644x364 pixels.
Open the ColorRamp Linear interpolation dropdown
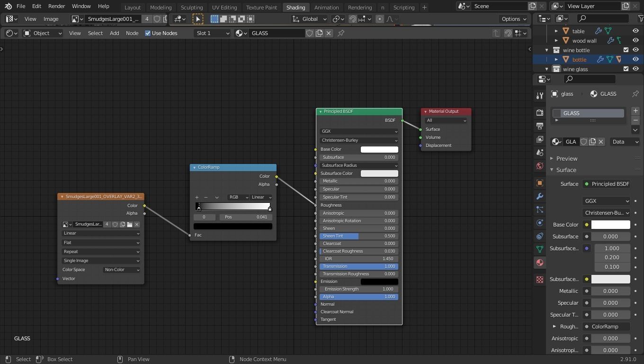(261, 197)
